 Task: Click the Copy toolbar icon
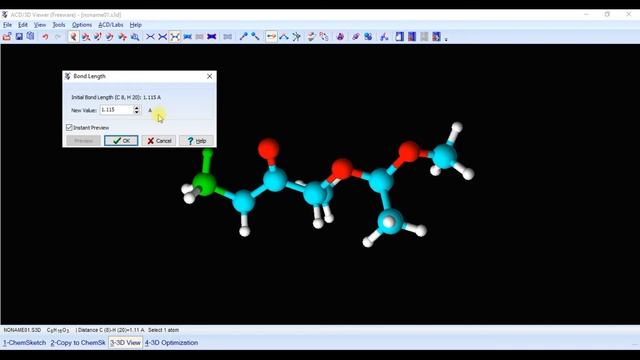click(31, 37)
